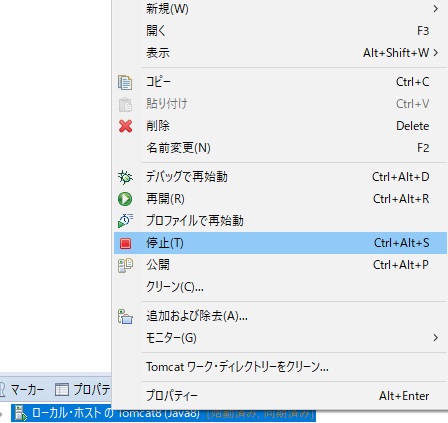Screen dimensions: 448x423
Task: Click the profile stopwatch icon
Action: pyautogui.click(x=125, y=221)
